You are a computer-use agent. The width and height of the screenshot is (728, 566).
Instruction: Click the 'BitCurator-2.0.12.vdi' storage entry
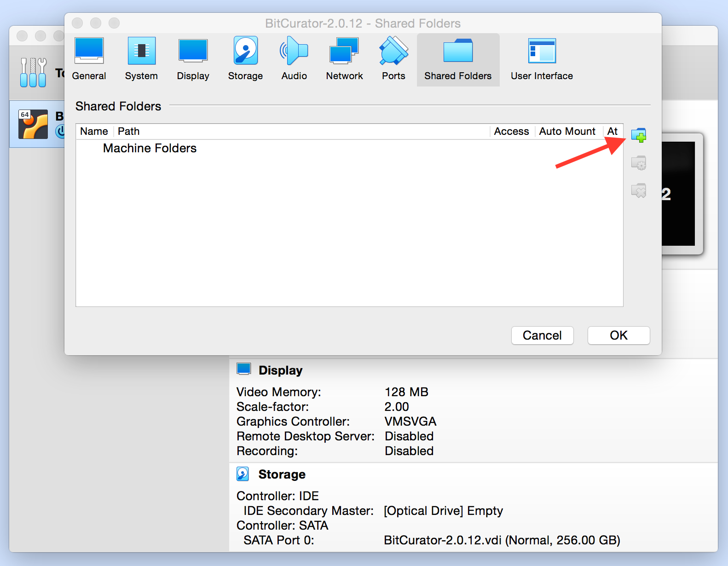click(x=502, y=540)
